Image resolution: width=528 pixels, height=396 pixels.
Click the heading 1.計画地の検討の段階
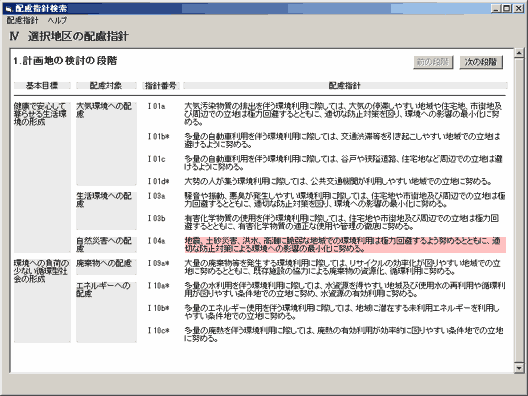pyautogui.click(x=65, y=61)
